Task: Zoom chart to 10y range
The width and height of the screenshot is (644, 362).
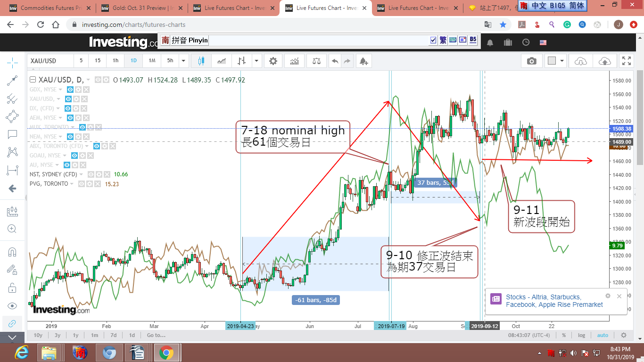Action: (x=38, y=335)
